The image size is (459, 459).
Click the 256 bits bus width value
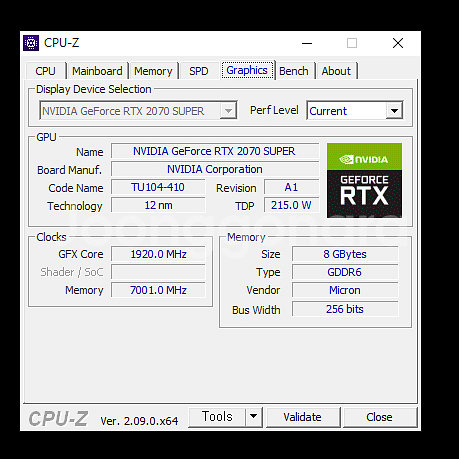[345, 309]
